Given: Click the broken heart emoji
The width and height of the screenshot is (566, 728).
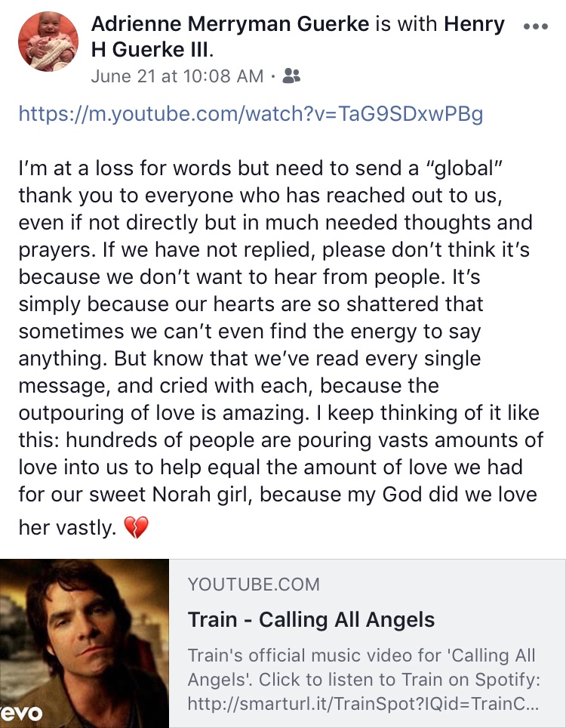Looking at the screenshot, I should [136, 528].
